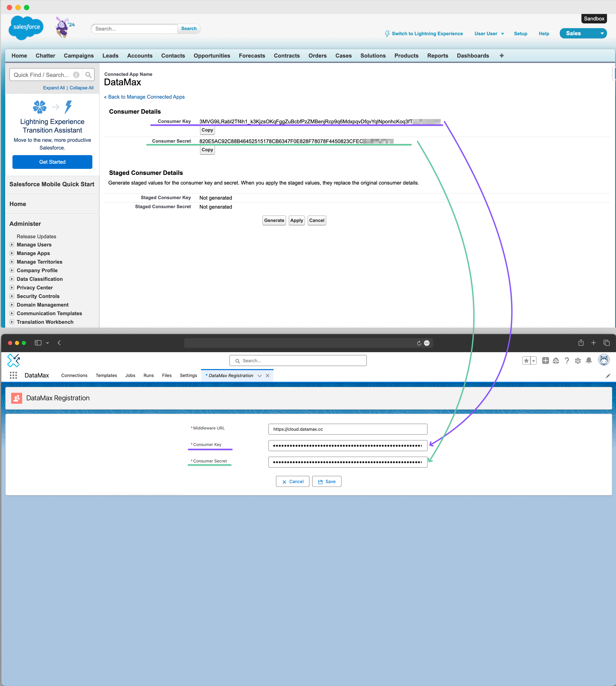Open Release Updates in sidebar
This screenshot has height=686, width=616.
click(36, 236)
